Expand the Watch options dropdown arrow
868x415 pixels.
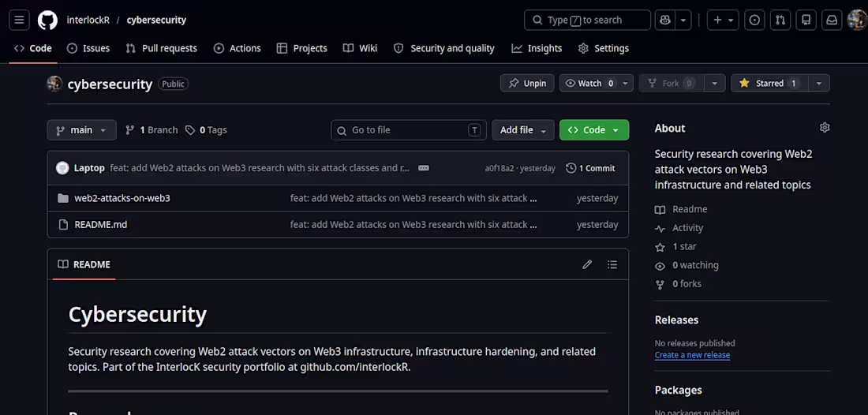point(626,83)
